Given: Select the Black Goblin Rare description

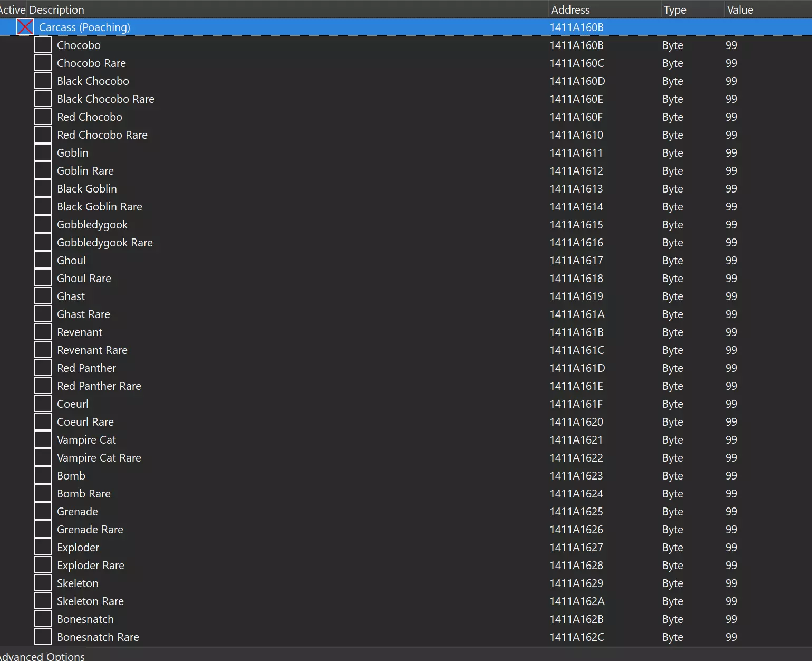Looking at the screenshot, I should pos(100,206).
